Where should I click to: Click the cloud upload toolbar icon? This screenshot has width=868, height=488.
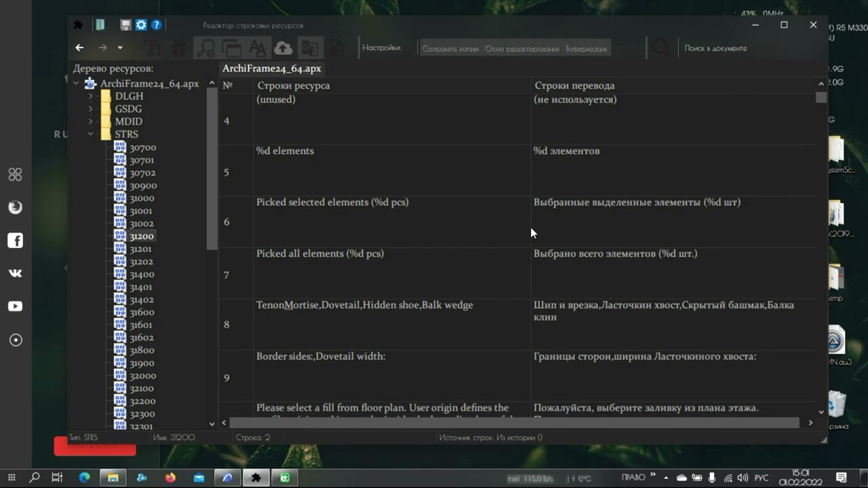click(283, 48)
